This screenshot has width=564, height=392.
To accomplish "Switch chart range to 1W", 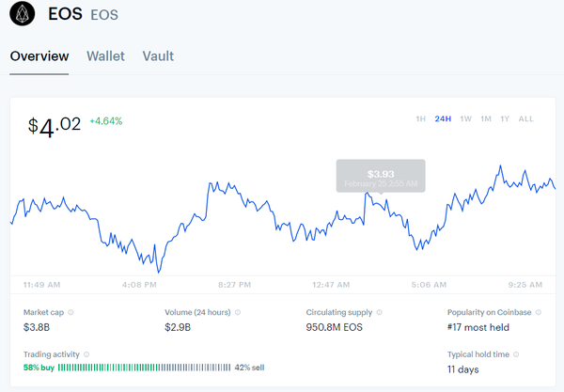I will coord(465,119).
